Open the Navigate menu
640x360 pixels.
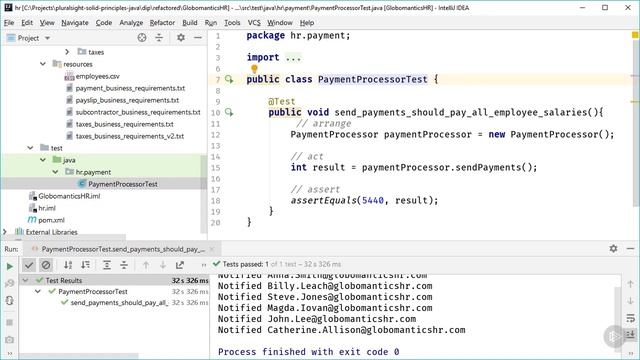click(x=75, y=23)
